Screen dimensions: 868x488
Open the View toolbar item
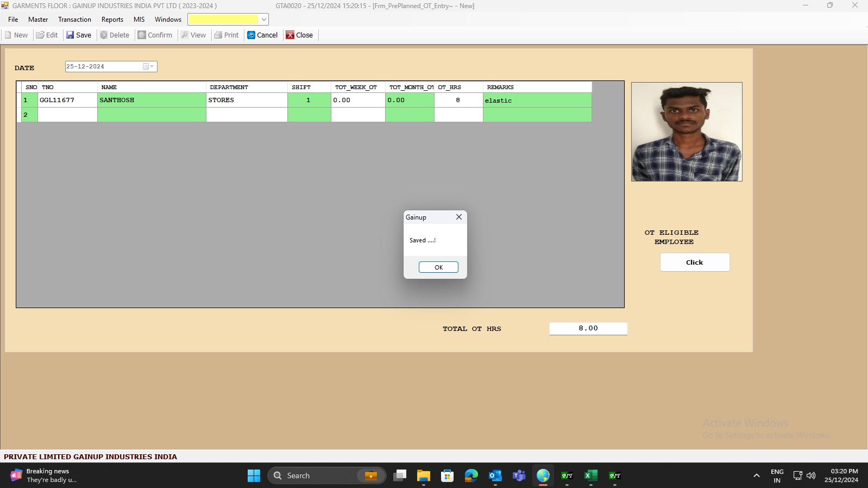(x=193, y=35)
